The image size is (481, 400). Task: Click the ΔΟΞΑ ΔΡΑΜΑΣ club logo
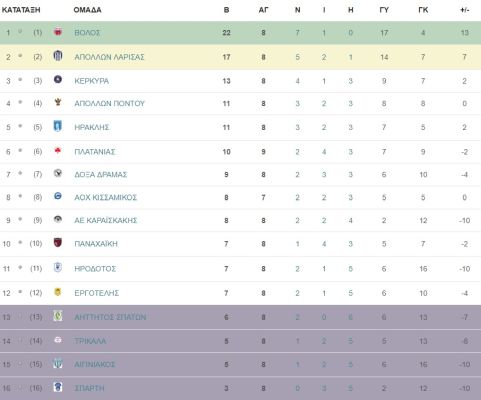[58, 173]
